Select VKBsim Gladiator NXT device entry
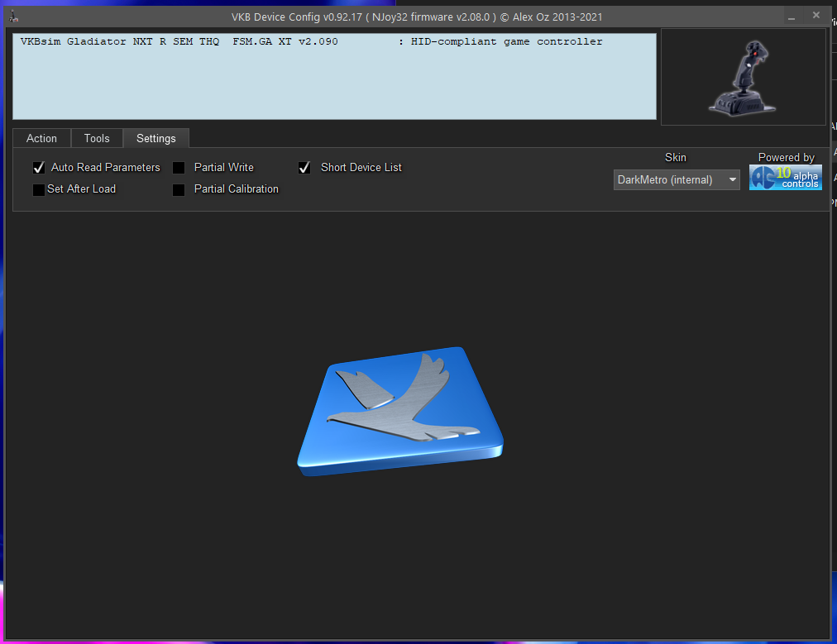Screen dimensions: 837x644 [311, 41]
